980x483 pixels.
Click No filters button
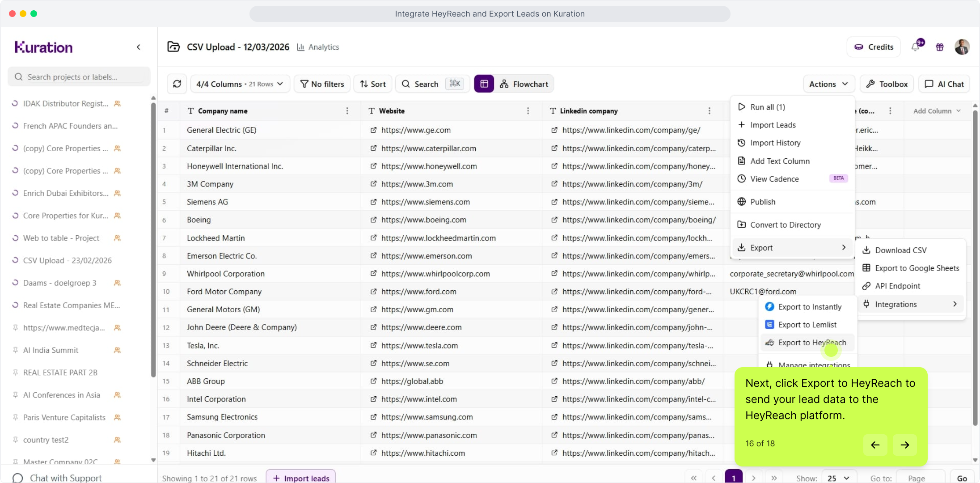click(322, 84)
